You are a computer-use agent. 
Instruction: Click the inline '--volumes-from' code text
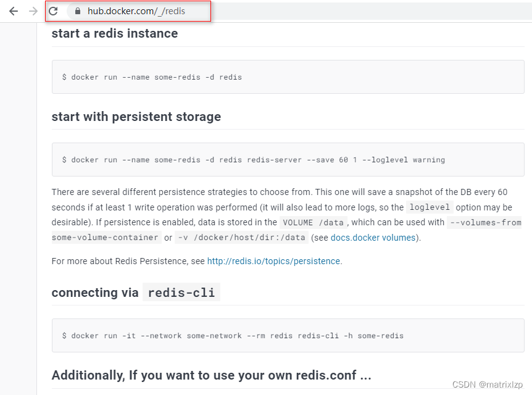pos(485,222)
